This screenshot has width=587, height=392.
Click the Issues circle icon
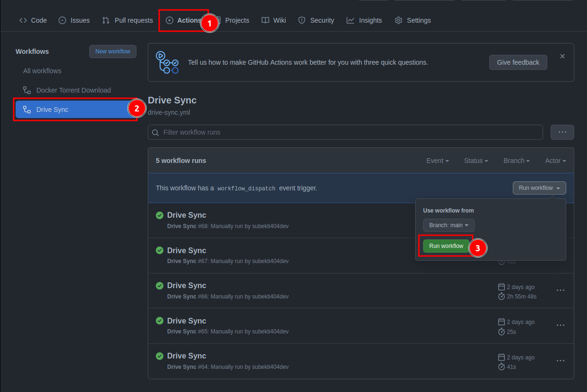pos(62,20)
